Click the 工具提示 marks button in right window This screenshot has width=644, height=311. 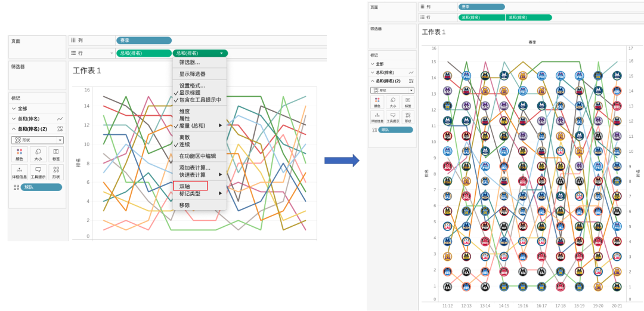[x=392, y=117]
